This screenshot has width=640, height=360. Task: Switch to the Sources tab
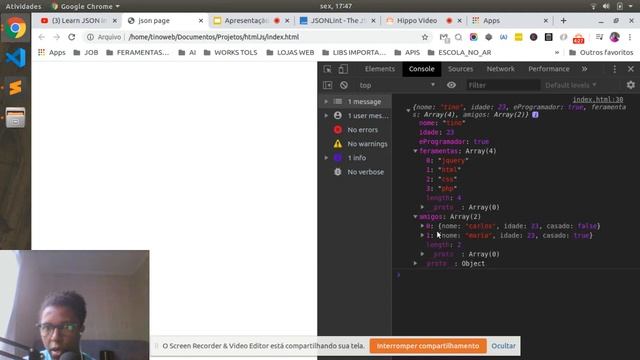460,69
